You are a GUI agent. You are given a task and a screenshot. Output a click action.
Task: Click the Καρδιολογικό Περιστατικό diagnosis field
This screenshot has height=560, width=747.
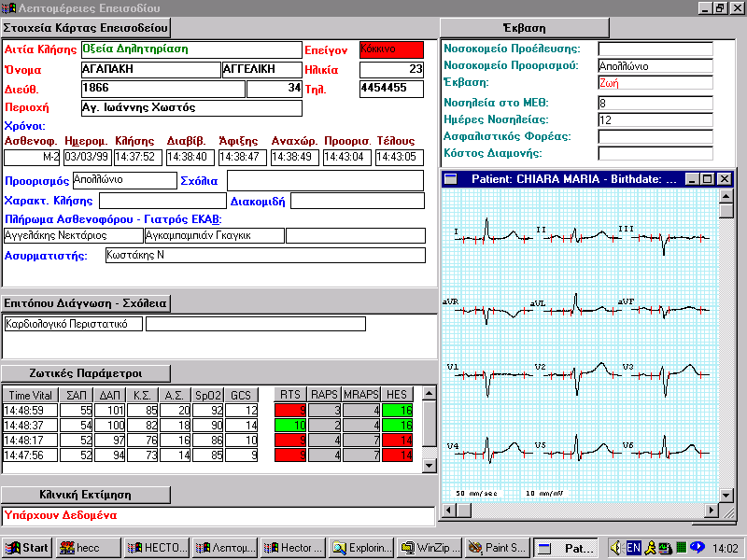click(74, 324)
